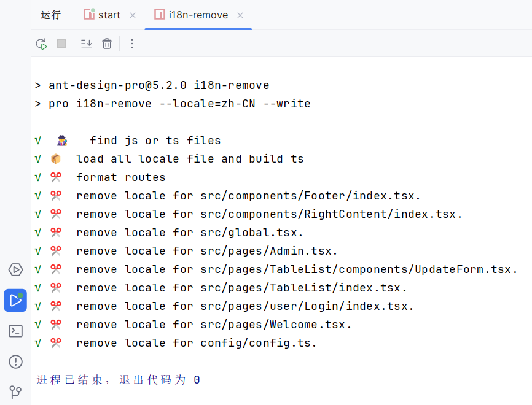Click the src/pages/Welcome.tsx output line

coord(214,325)
